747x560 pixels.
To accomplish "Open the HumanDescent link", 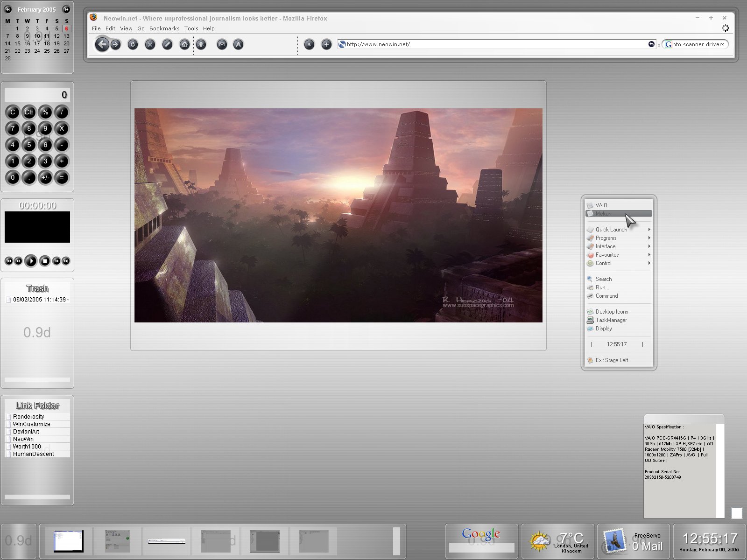I will click(37, 454).
